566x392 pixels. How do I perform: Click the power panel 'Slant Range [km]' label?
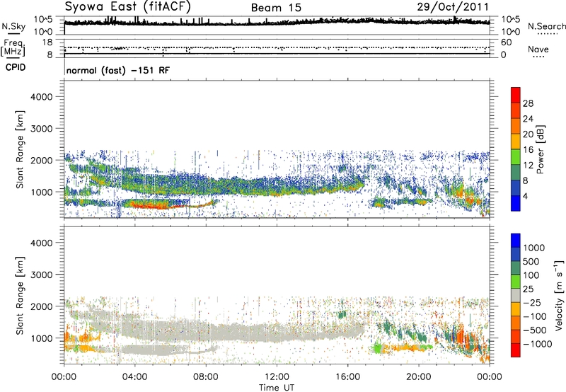tap(20, 150)
